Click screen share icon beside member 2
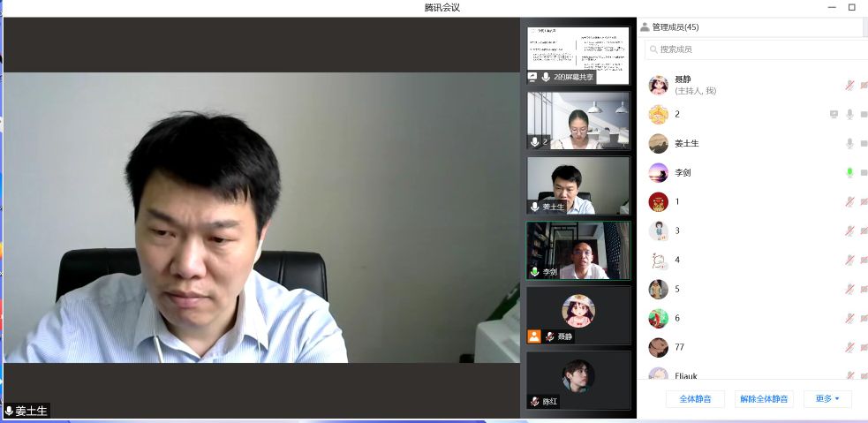This screenshot has height=423, width=868. 834,114
